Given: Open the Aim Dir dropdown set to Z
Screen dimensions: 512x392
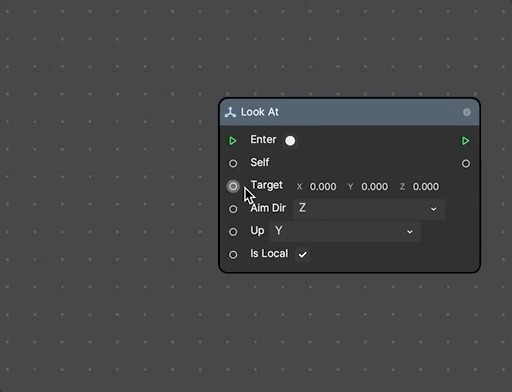Looking at the screenshot, I should coord(369,209).
